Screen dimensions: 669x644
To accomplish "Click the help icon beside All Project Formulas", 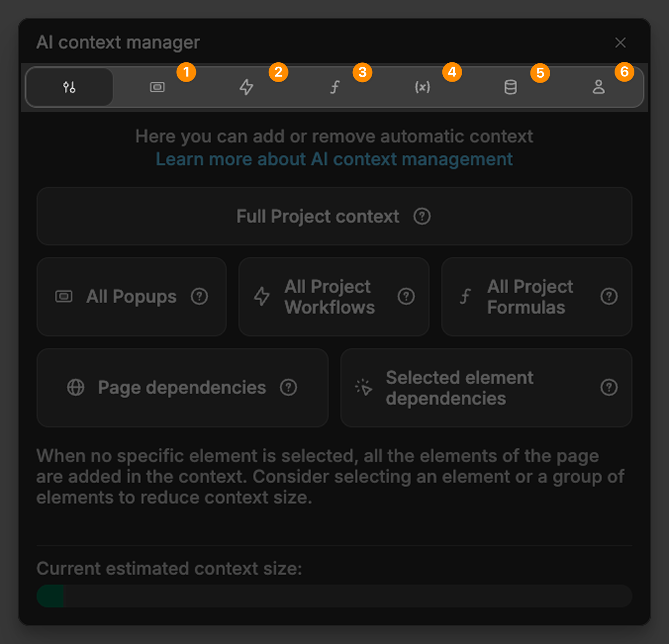I will pyautogui.click(x=609, y=297).
